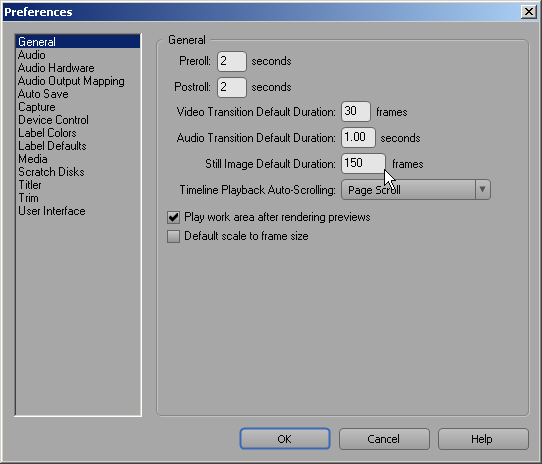Select User Interface category
The height and width of the screenshot is (464, 542).
click(52, 211)
